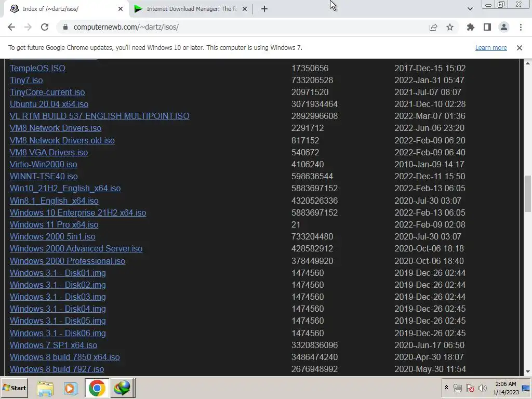Screen dimensions: 532x399
Task: Go forward with the forward arrow
Action: 28,27
